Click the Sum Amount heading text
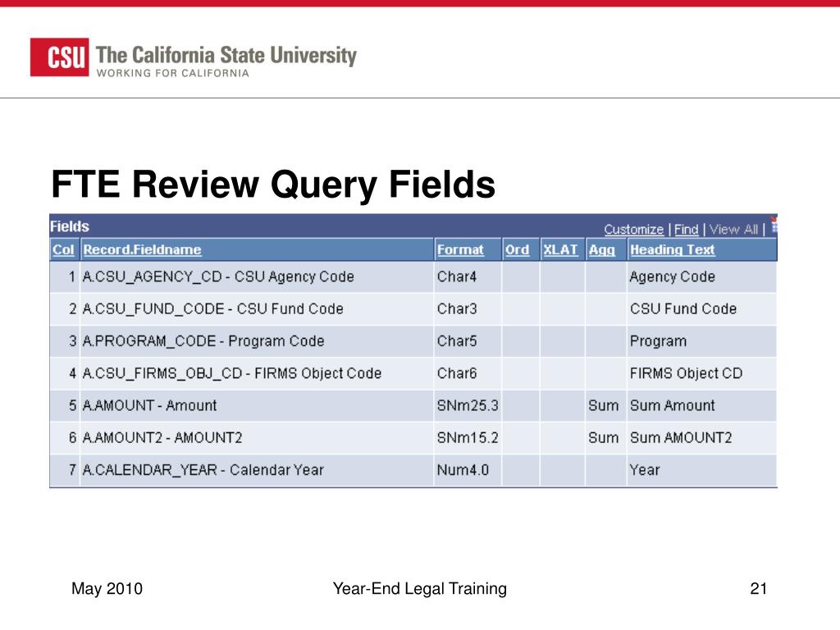 point(673,405)
